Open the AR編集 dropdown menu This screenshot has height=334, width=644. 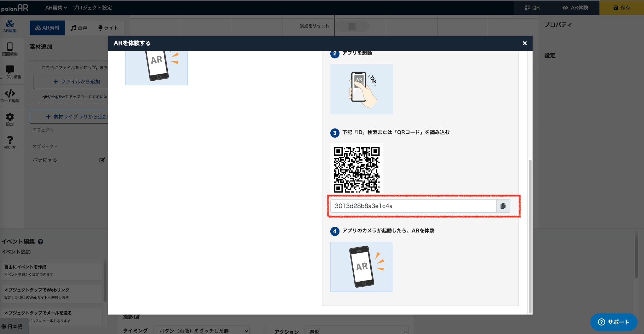(x=56, y=7)
